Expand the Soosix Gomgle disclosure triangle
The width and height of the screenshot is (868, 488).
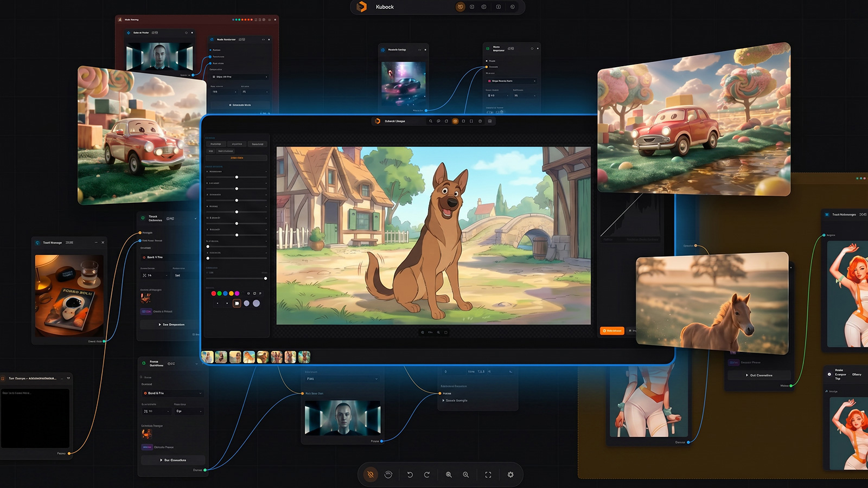443,401
